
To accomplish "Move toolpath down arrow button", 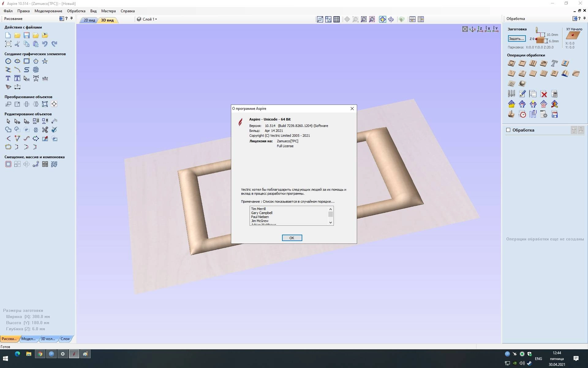I will [x=581, y=130].
